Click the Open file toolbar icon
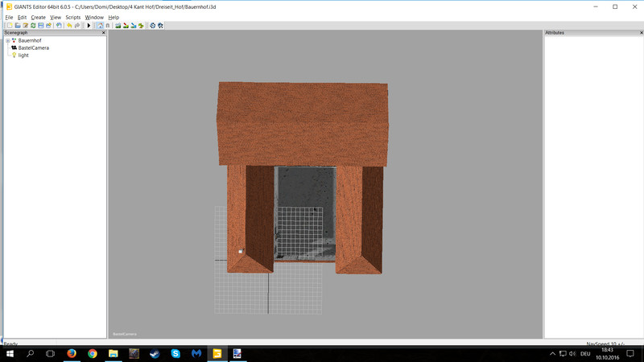The width and height of the screenshot is (644, 362). pyautogui.click(x=18, y=26)
